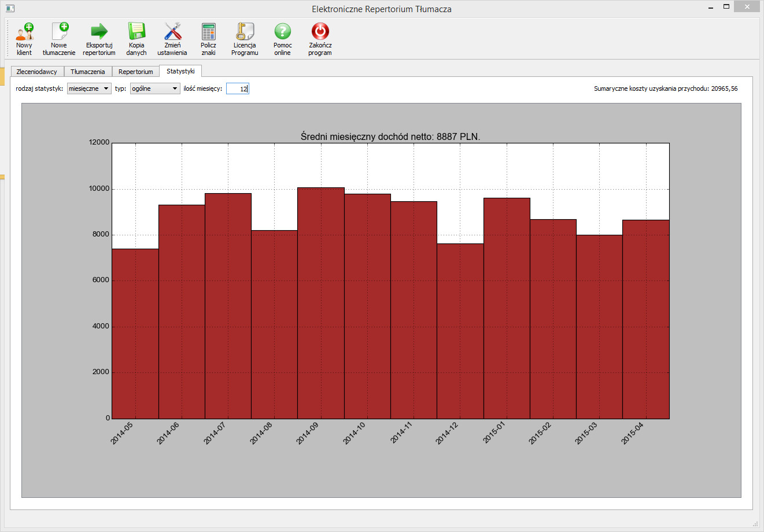
Task: Click the bar for 2015-02
Action: coord(553,319)
